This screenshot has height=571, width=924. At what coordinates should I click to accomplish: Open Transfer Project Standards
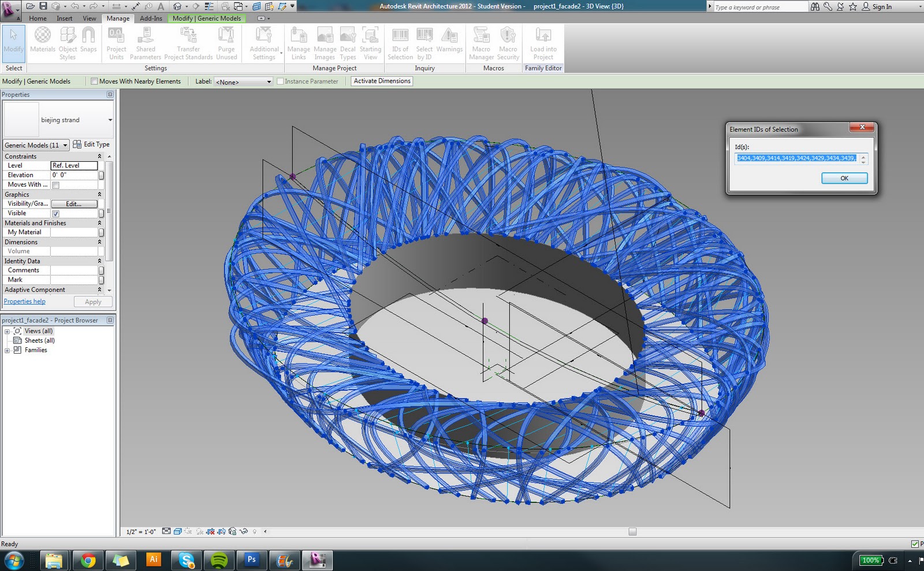(x=188, y=43)
